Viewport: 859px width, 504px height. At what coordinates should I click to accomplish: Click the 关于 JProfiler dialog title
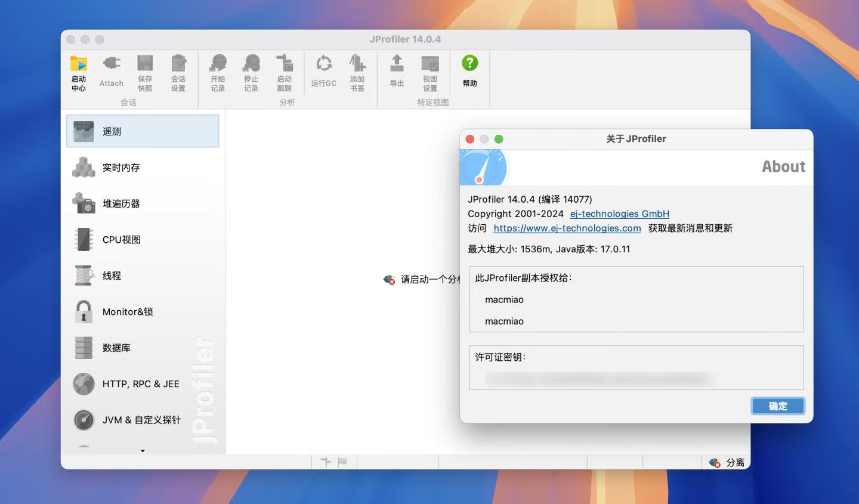tap(636, 139)
